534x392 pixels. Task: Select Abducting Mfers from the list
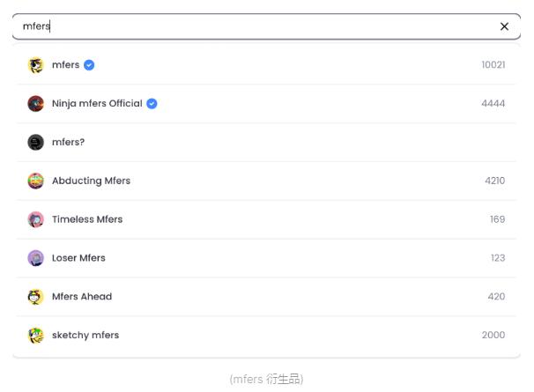pos(91,181)
